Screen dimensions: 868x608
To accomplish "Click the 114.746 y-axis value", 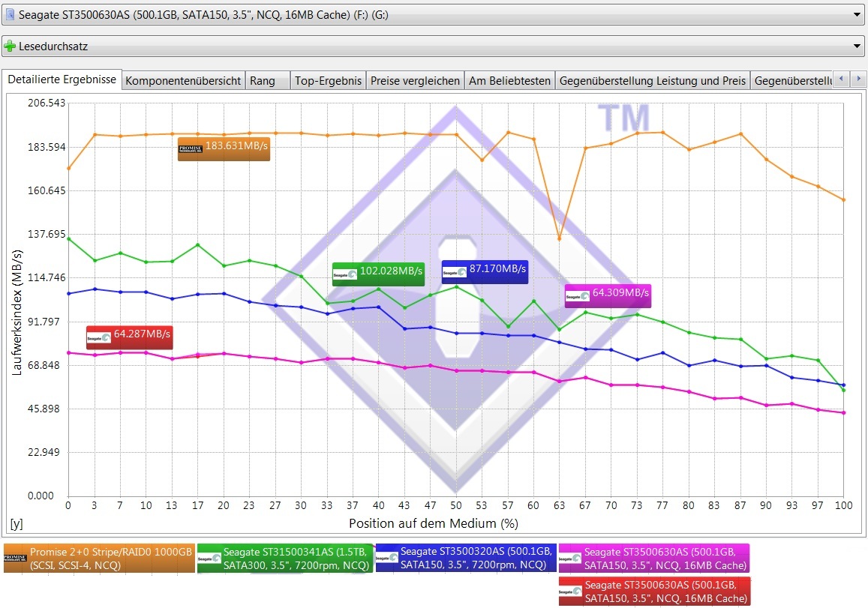I will point(47,277).
